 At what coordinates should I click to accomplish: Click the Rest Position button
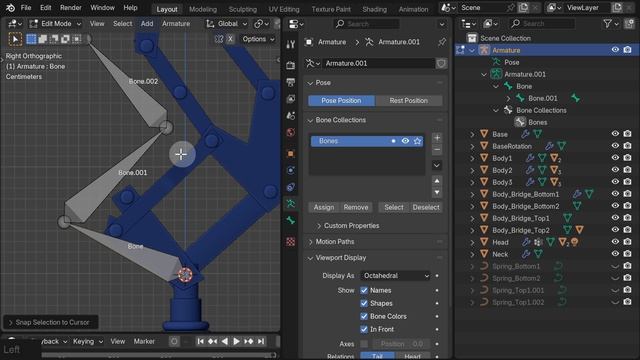409,100
